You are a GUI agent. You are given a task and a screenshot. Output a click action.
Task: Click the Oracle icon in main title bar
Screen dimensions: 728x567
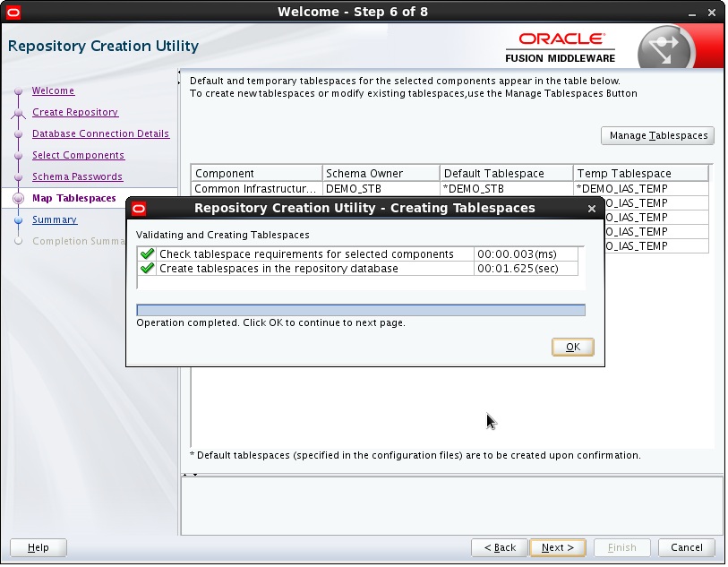[x=13, y=12]
